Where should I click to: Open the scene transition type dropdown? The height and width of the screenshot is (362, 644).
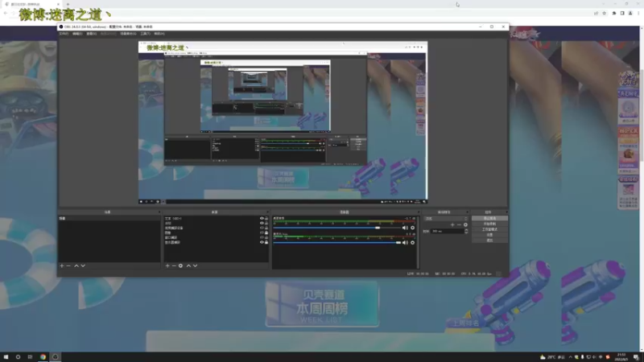[x=446, y=219]
